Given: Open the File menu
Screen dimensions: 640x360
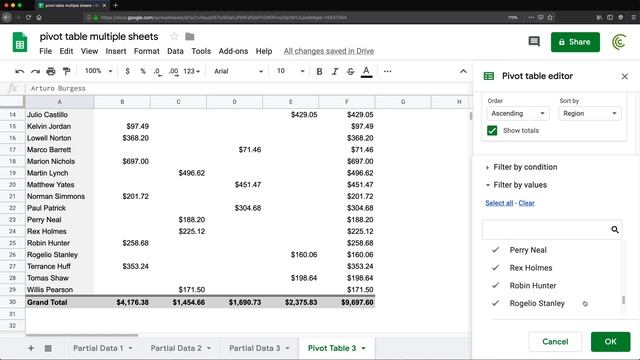Looking at the screenshot, I should coord(45,51).
